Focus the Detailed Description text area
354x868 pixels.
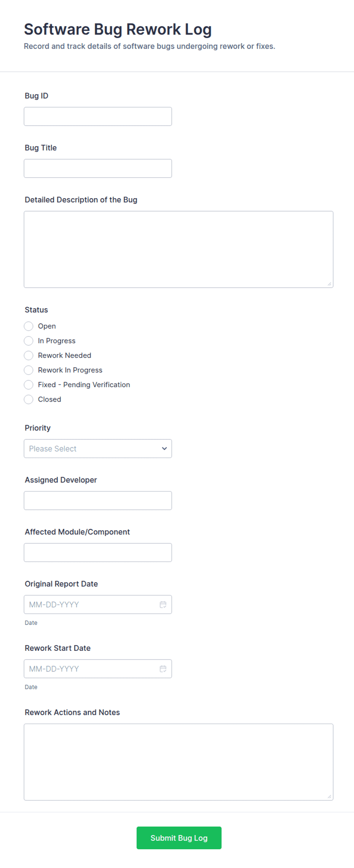[179, 249]
